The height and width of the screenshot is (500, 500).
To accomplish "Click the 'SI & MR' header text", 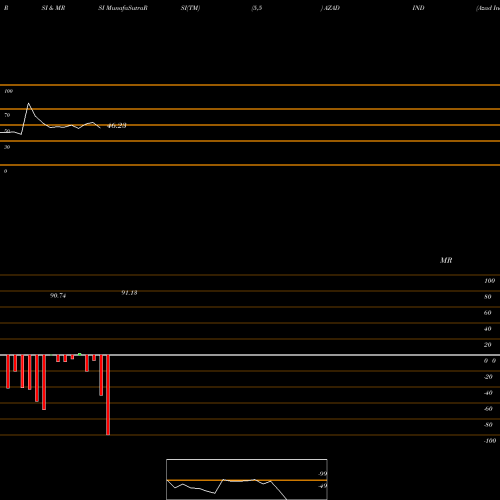I will pyautogui.click(x=53, y=8).
